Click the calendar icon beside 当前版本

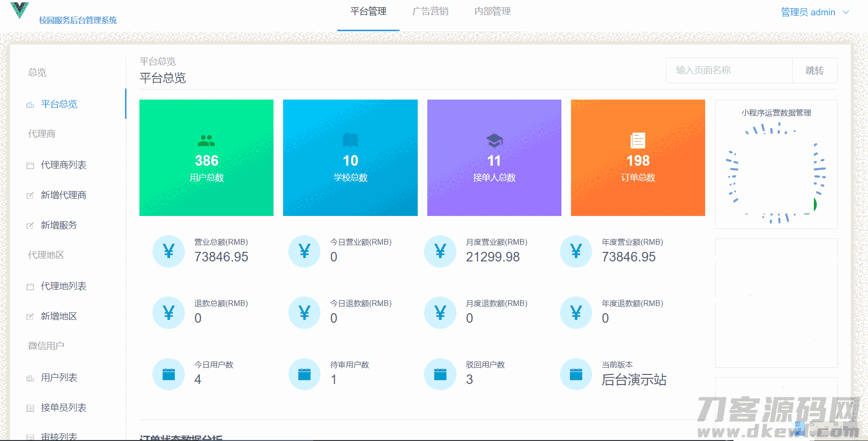[x=576, y=374]
